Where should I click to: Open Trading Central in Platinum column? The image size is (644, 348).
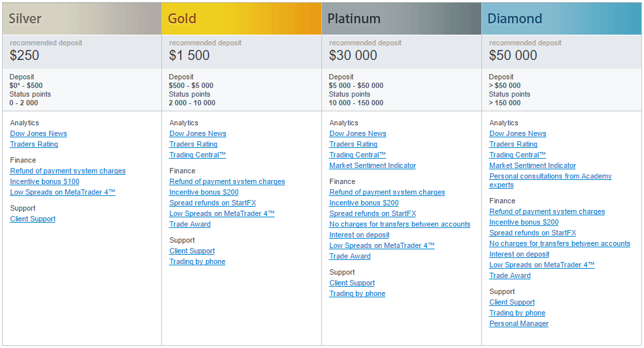pyautogui.click(x=357, y=155)
